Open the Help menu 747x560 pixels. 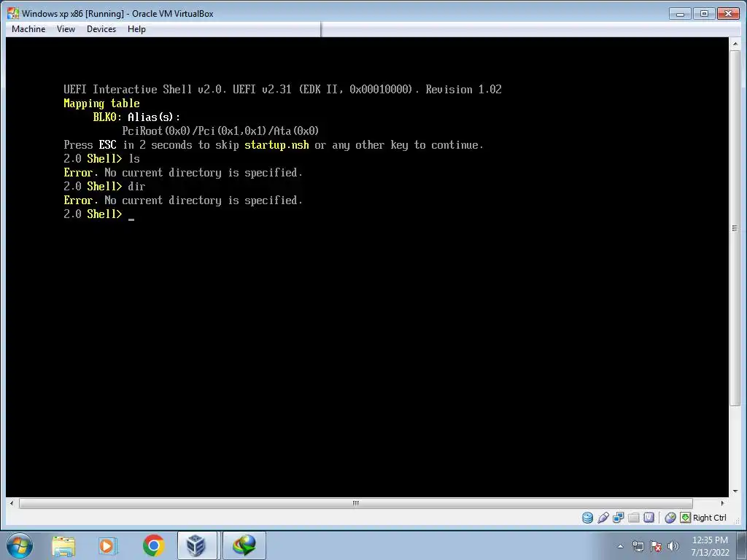pos(136,29)
